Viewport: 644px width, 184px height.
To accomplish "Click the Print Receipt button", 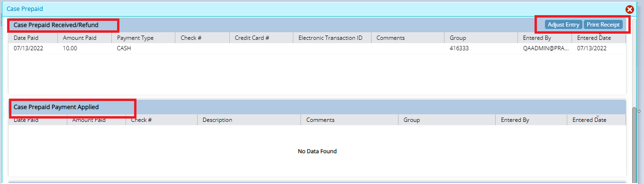I will 603,25.
